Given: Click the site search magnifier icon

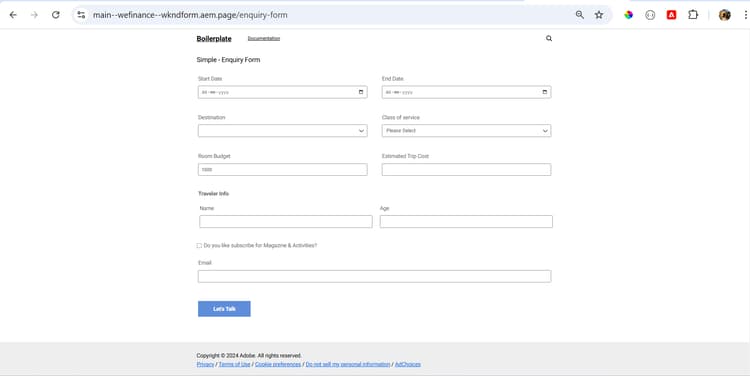Looking at the screenshot, I should pos(549,38).
